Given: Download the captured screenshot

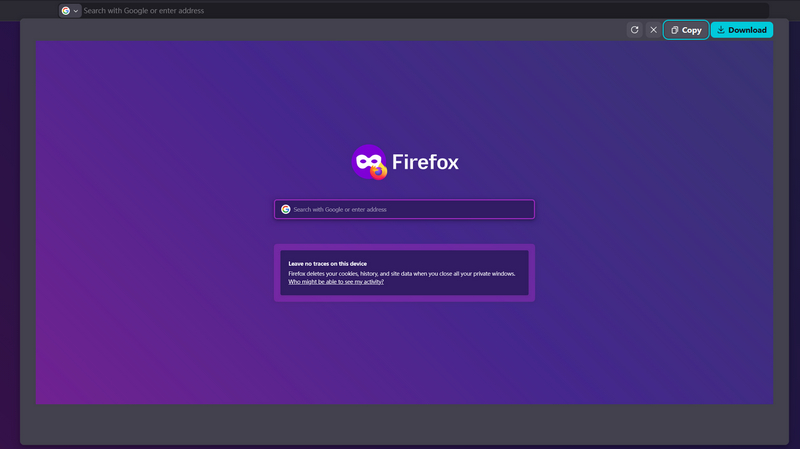Looking at the screenshot, I should (742, 30).
